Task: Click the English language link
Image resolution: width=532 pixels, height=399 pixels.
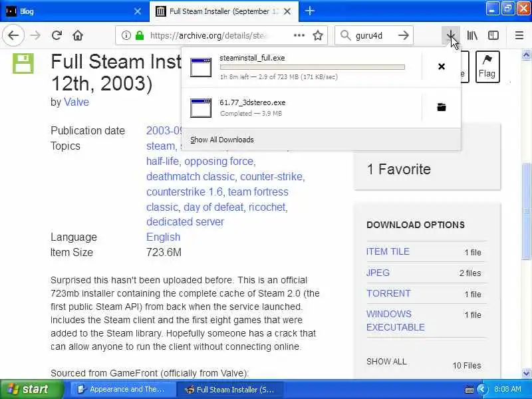Action: coord(163,237)
